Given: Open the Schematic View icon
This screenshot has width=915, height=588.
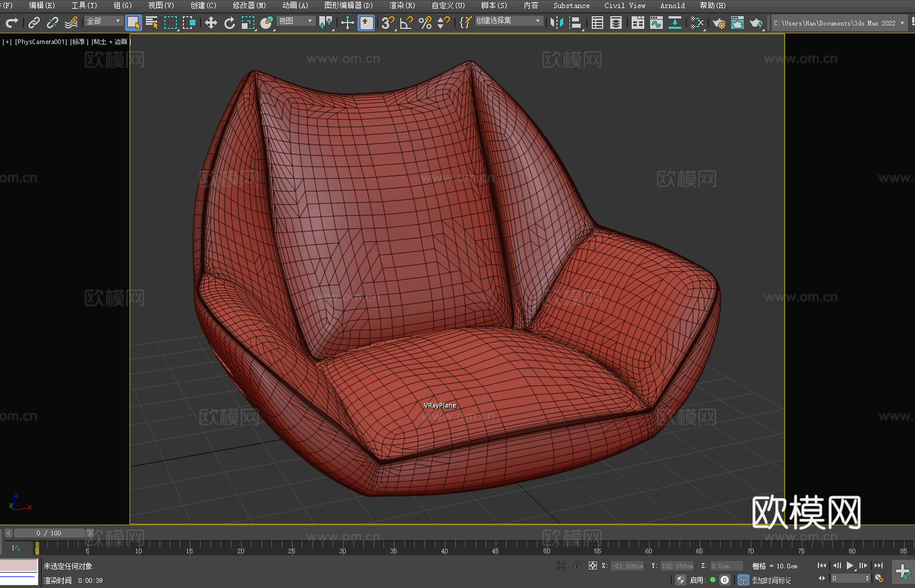Looking at the screenshot, I should [x=675, y=23].
